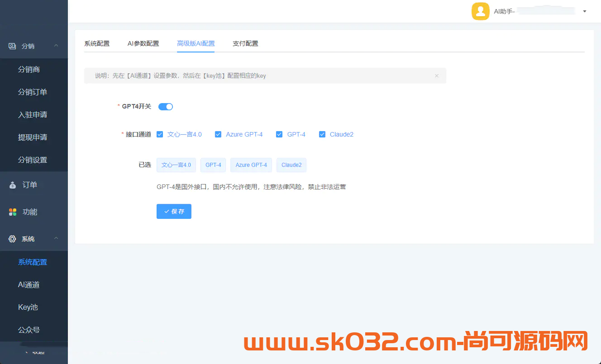
Task: Switch to the 支付配置 tab
Action: pos(245,43)
